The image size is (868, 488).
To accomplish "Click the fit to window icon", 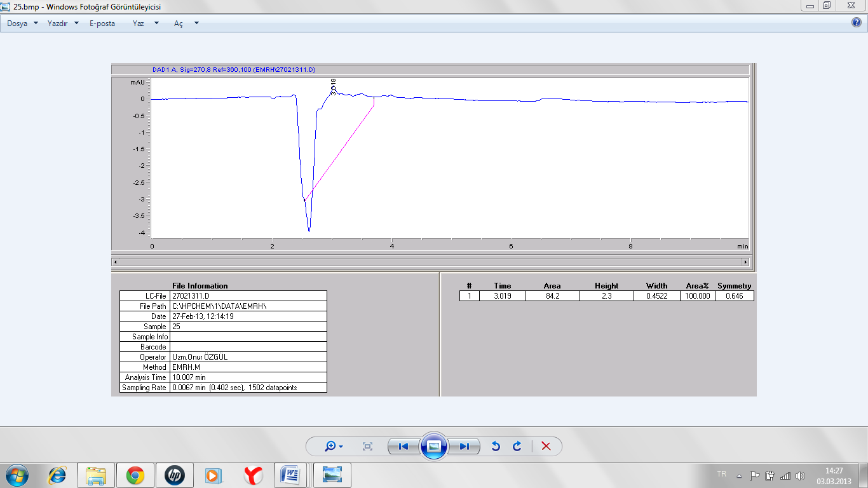I will [x=367, y=447].
